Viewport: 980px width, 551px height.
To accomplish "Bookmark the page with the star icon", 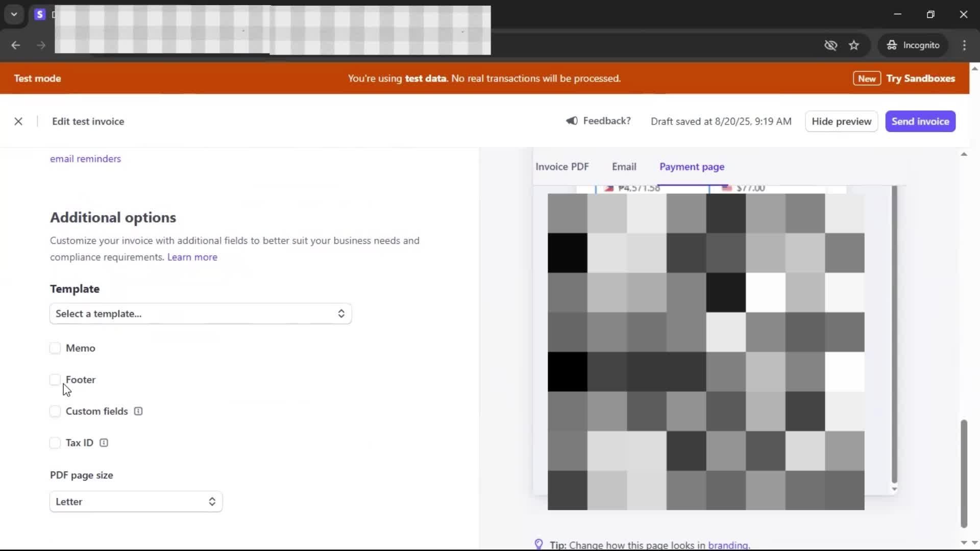I will pyautogui.click(x=854, y=45).
